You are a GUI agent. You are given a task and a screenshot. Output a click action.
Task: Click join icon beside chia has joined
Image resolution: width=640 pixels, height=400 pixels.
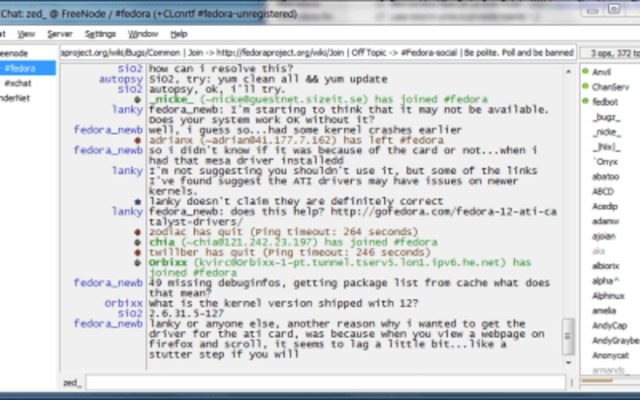pyautogui.click(x=138, y=242)
